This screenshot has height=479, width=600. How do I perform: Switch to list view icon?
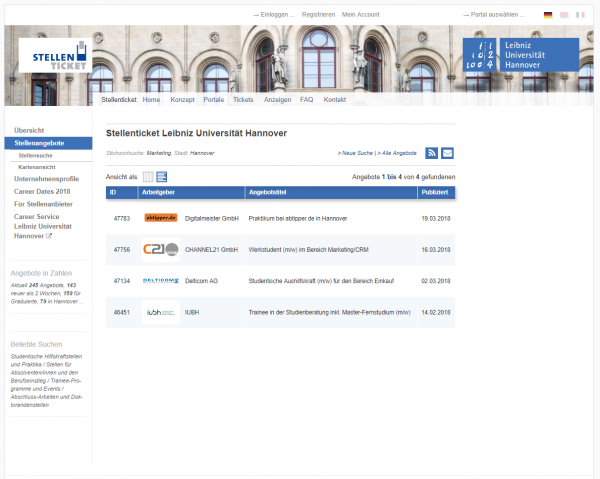(x=161, y=177)
